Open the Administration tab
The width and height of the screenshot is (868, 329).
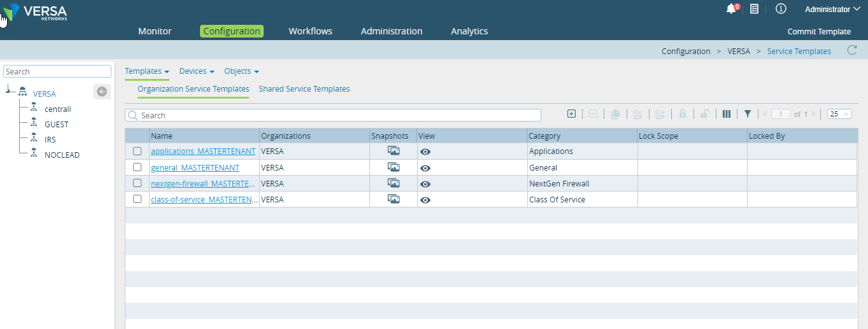pyautogui.click(x=392, y=31)
